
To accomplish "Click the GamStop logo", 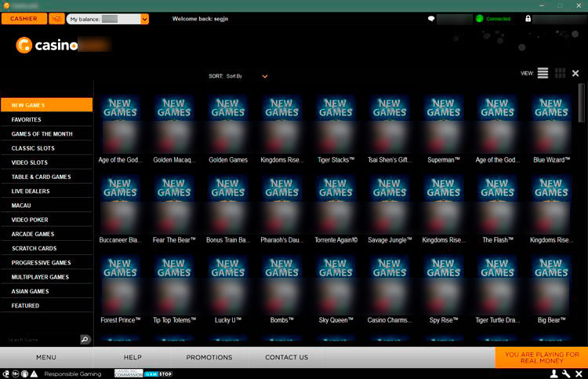I will tap(158, 374).
